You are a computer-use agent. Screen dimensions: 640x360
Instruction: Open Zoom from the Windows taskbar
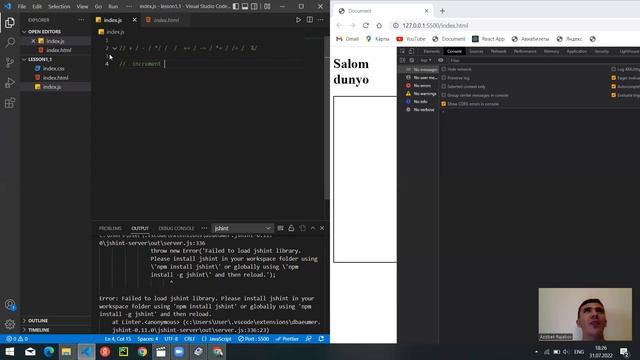click(x=179, y=351)
